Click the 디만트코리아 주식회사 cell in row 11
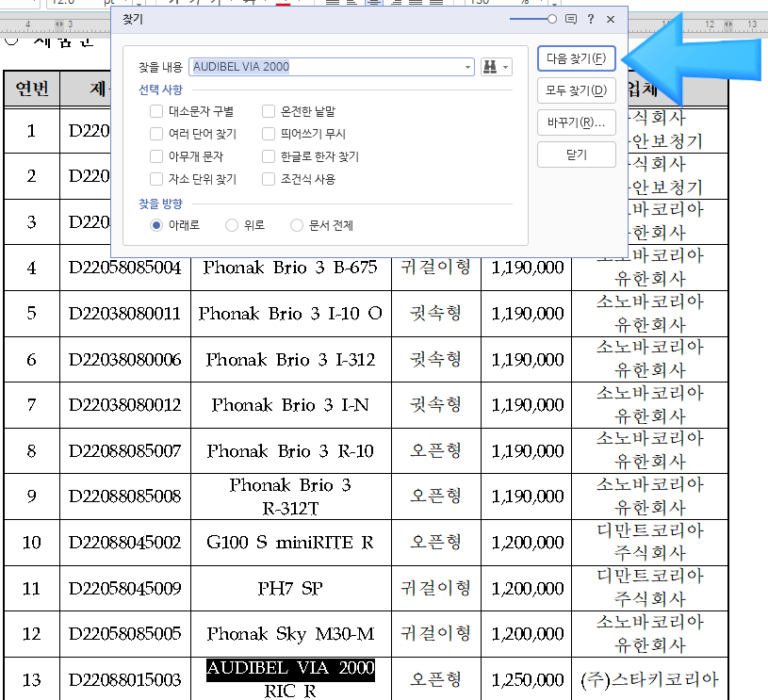This screenshot has width=768, height=700. [x=649, y=588]
